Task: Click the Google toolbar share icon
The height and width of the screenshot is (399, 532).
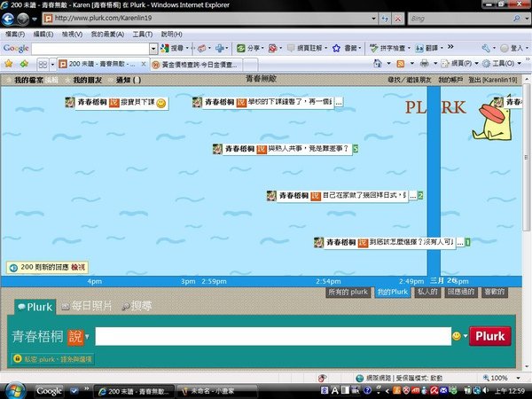Action: click(x=240, y=48)
